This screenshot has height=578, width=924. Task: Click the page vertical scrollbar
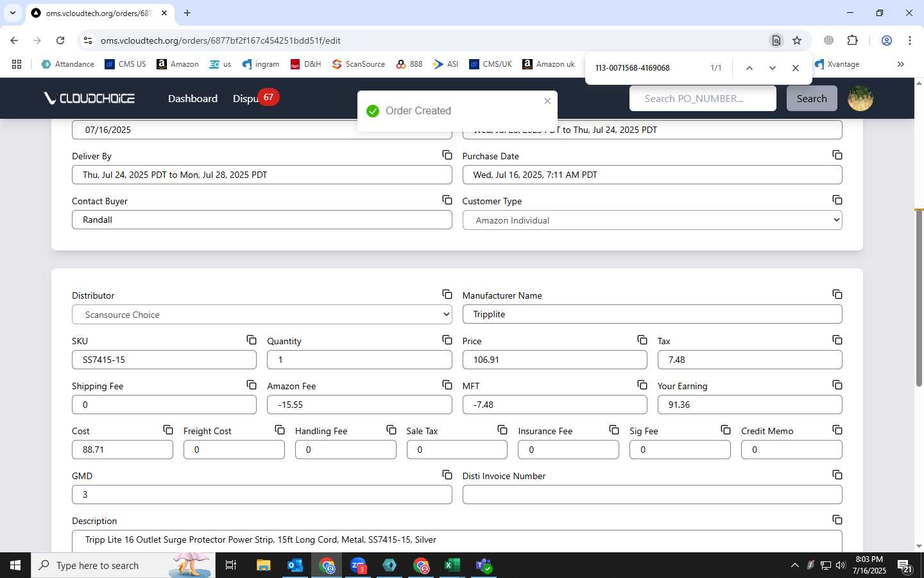pos(919,298)
